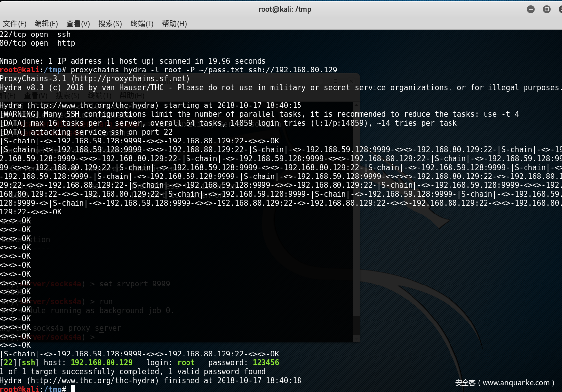Click the [22][ssh] port tag
The height and width of the screenshot is (392, 562).
[x=19, y=363]
